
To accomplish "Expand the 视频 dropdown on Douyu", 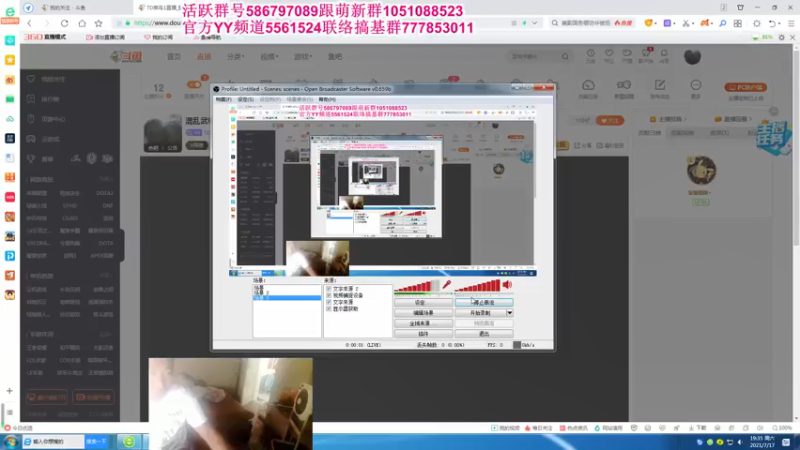I will (269, 57).
